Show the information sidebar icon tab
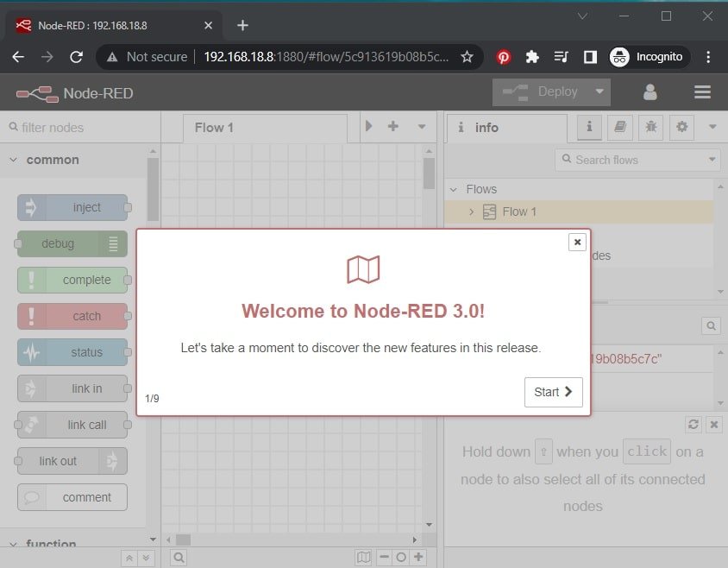Viewport: 728px width, 568px height. pos(589,127)
